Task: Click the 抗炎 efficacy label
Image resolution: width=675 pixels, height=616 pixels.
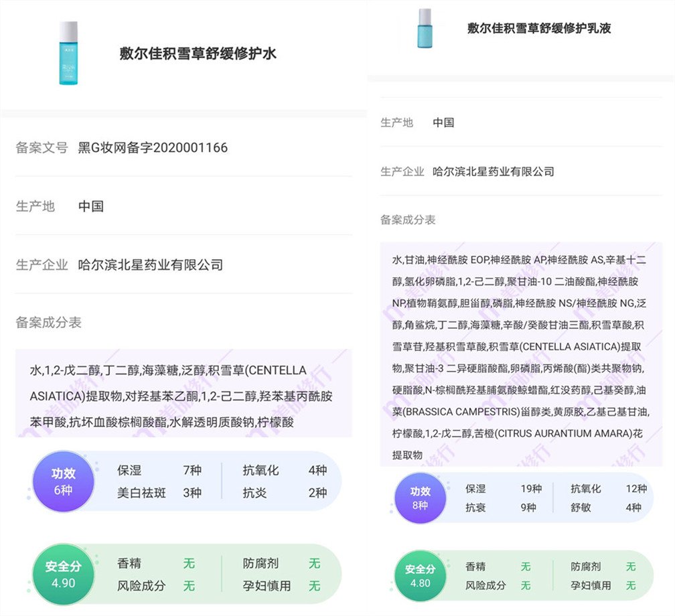Action: point(254,492)
